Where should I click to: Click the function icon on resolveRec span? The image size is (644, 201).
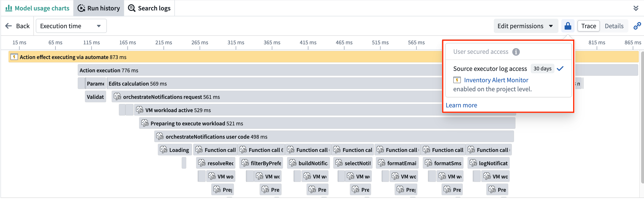[x=201, y=163]
